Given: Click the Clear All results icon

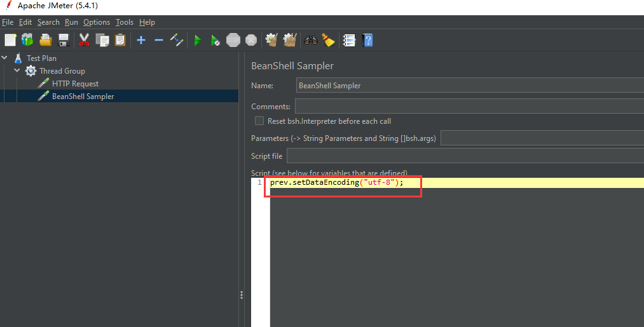Looking at the screenshot, I should tap(290, 40).
